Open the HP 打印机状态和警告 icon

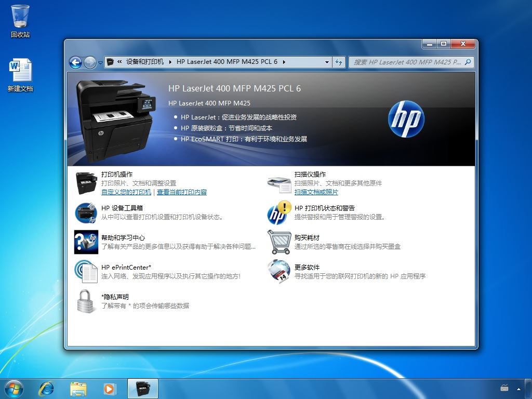click(279, 212)
